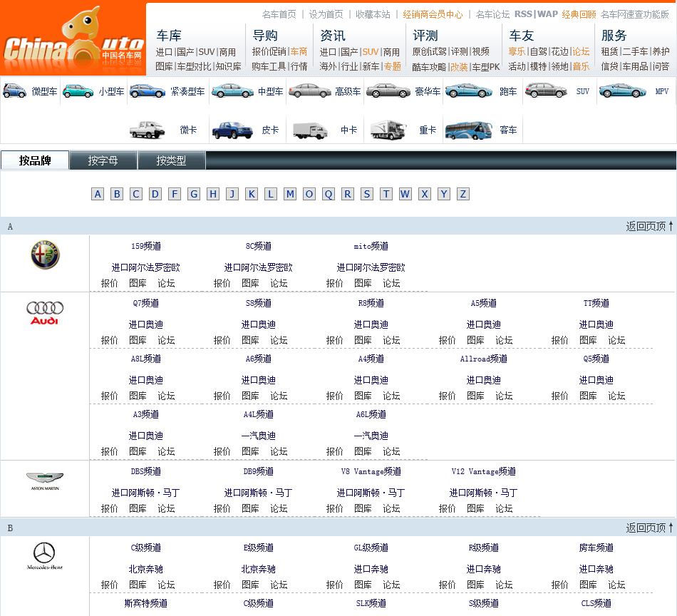Open the 设为首页 top link
The width and height of the screenshot is (677, 616).
point(326,15)
